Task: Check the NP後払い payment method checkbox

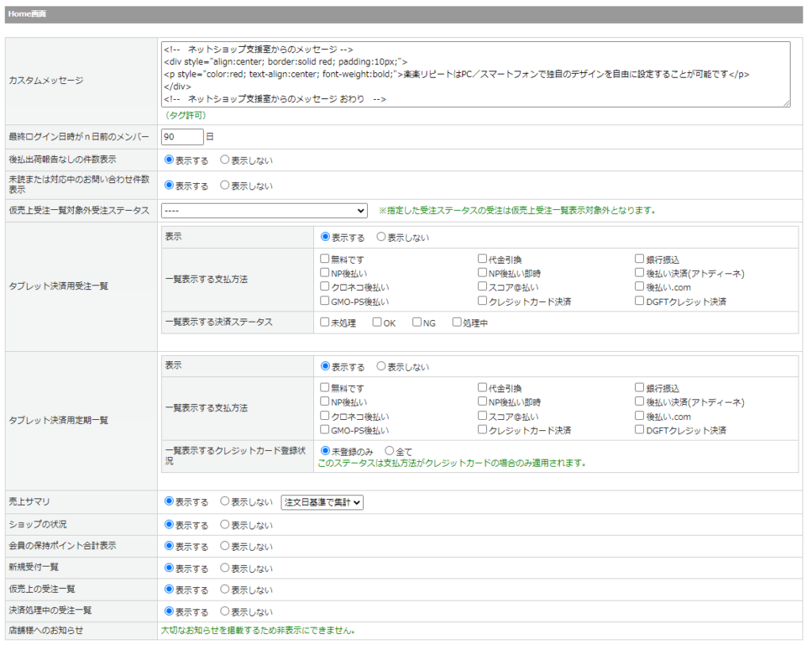Action: tap(324, 272)
